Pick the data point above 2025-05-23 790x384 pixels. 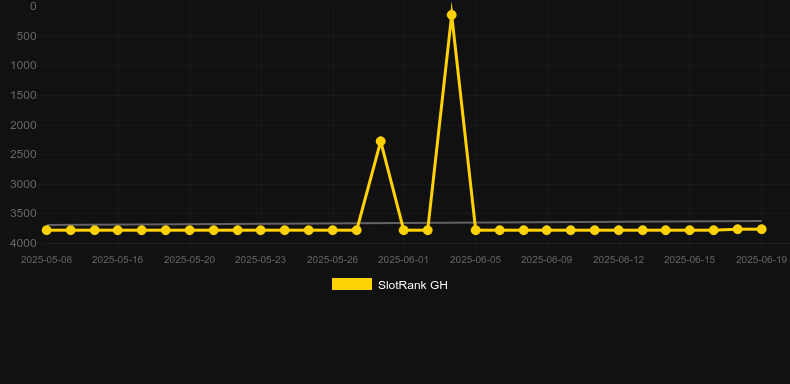[x=260, y=230]
